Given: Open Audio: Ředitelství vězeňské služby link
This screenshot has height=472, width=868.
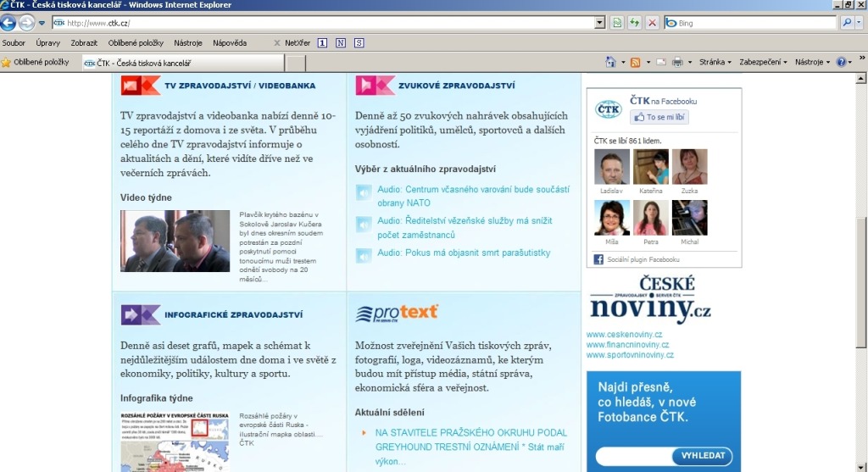Looking at the screenshot, I should point(465,227).
